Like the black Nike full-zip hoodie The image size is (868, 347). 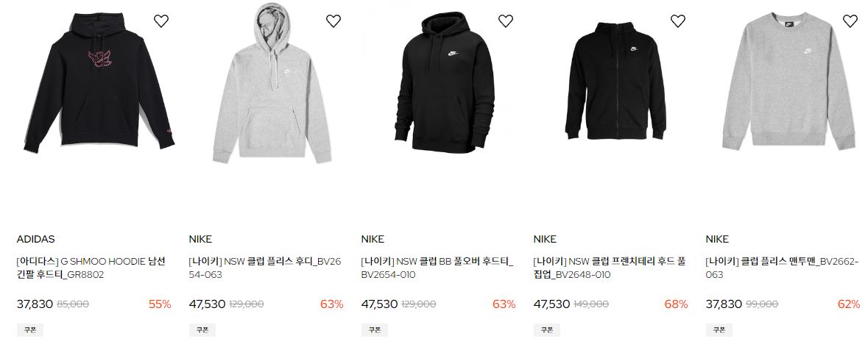[677, 21]
